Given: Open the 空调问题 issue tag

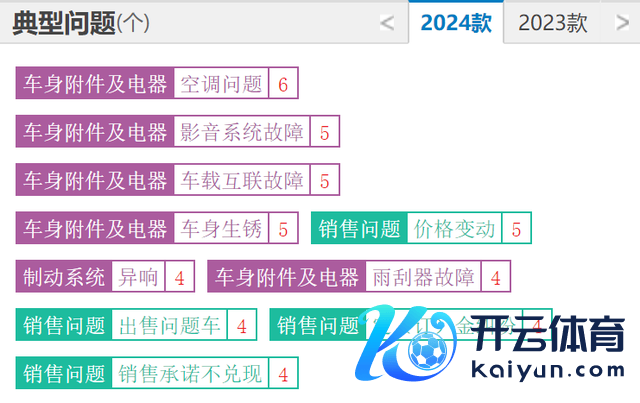Looking at the screenshot, I should pyautogui.click(x=221, y=84).
